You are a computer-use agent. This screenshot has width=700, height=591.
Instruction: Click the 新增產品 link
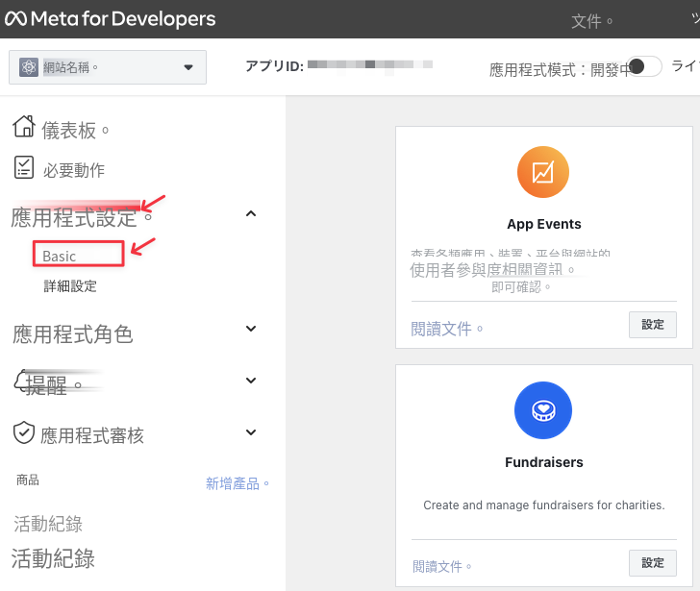click(x=237, y=483)
